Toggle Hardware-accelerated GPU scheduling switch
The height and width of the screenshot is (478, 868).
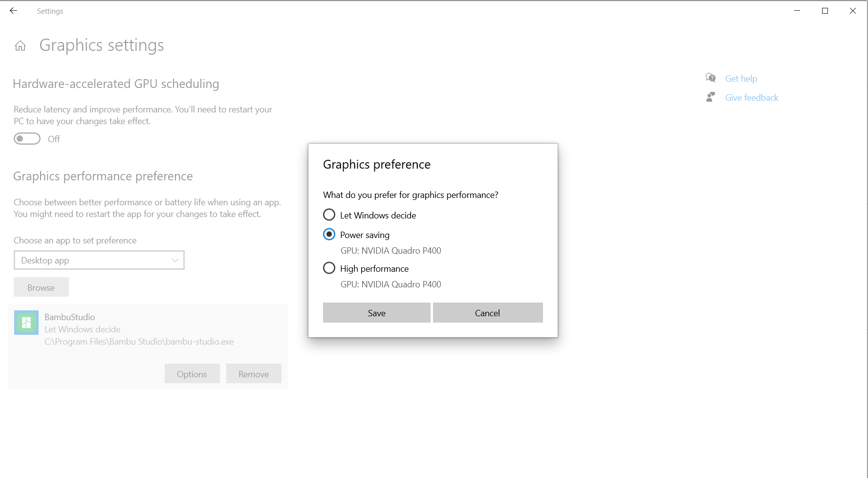tap(27, 139)
